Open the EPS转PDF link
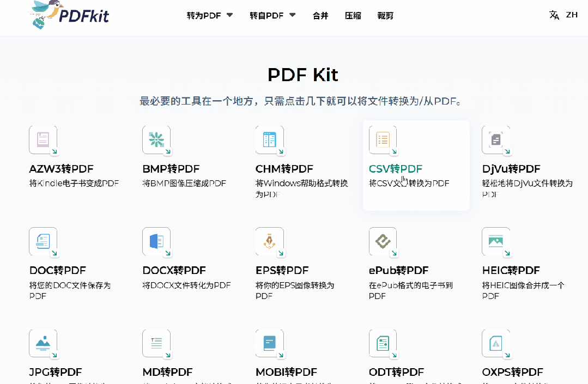This screenshot has height=384, width=588. coord(282,271)
